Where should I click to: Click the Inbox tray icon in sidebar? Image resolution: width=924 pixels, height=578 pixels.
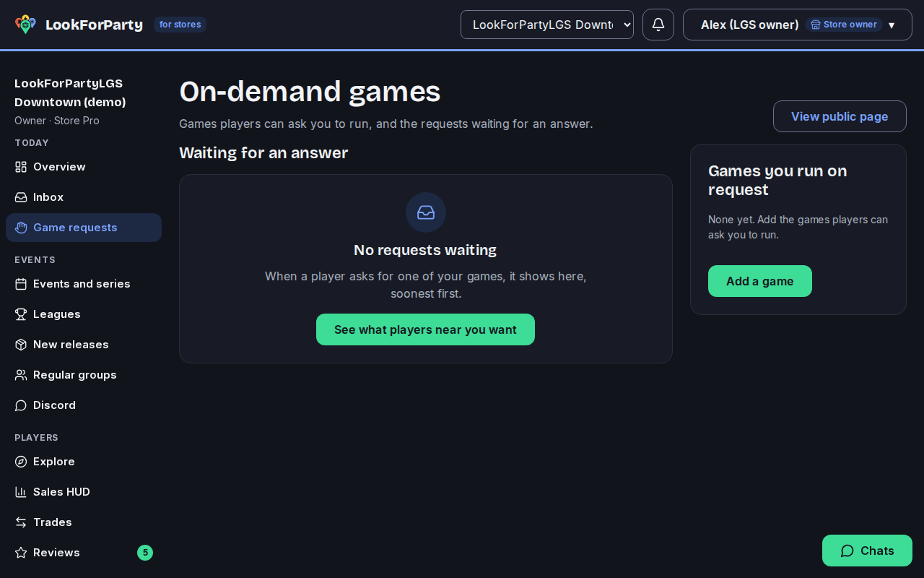(21, 197)
